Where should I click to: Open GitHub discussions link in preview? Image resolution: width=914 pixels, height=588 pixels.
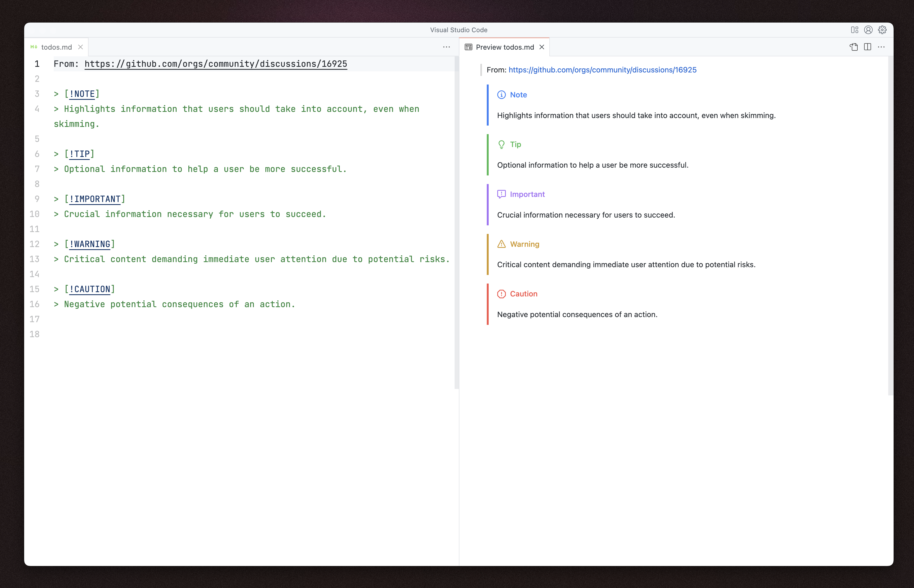[x=602, y=70]
